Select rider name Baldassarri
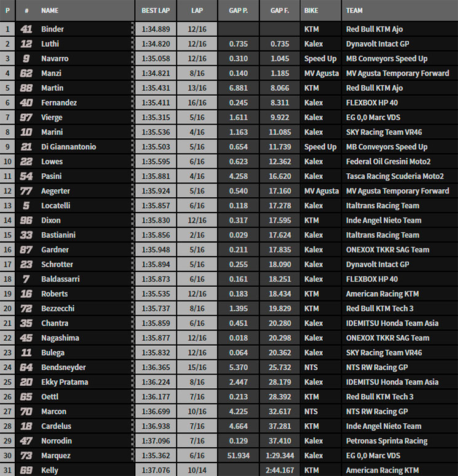 pos(60,279)
